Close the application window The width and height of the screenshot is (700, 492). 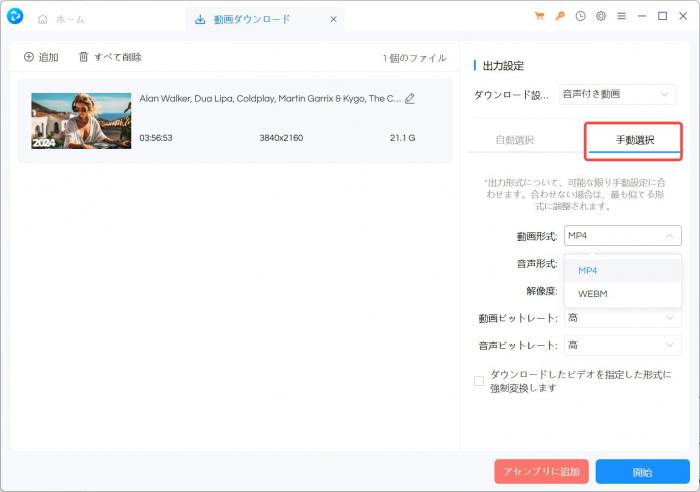click(683, 17)
